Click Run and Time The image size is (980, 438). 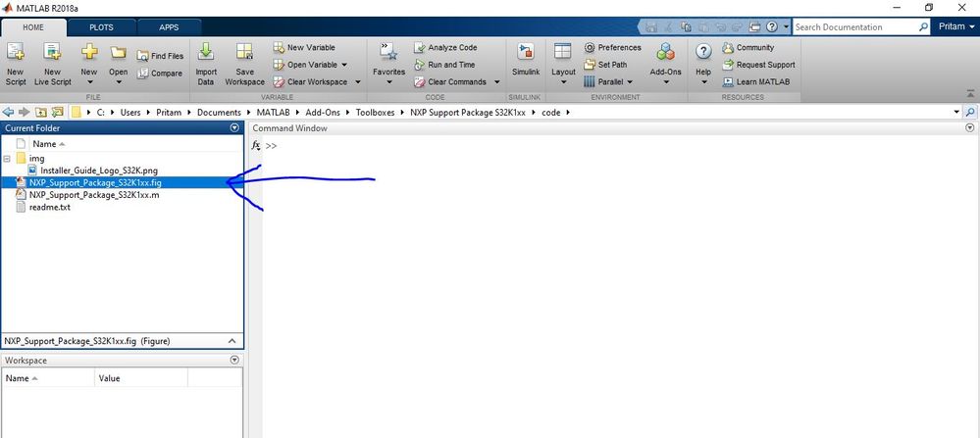(x=444, y=65)
